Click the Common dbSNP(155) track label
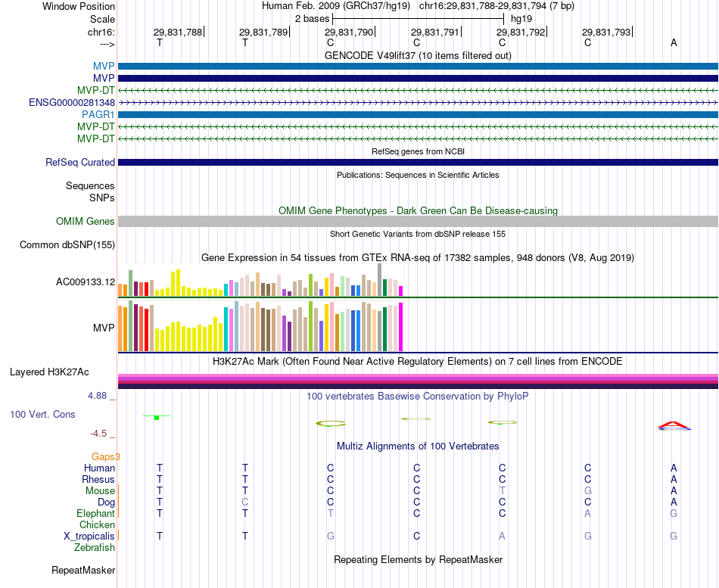Screen dimensions: 719x588 67,245
